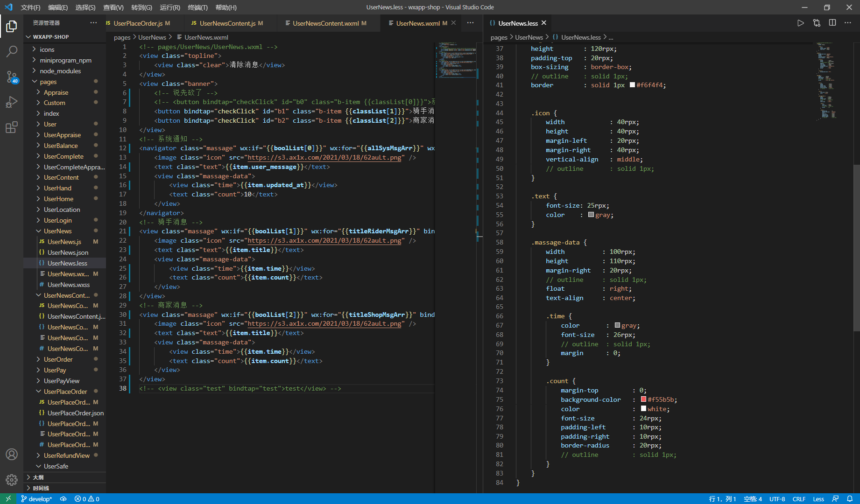Click the UserNews breadcrumb in left editor

click(x=152, y=37)
